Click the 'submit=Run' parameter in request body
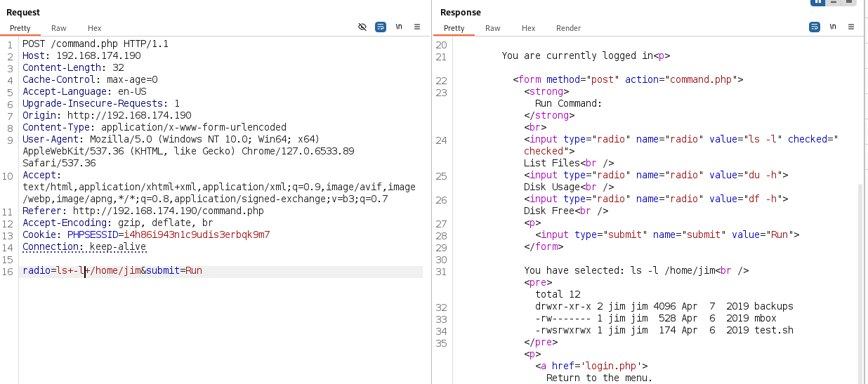Viewport: 868px width, 384px height. click(174, 270)
